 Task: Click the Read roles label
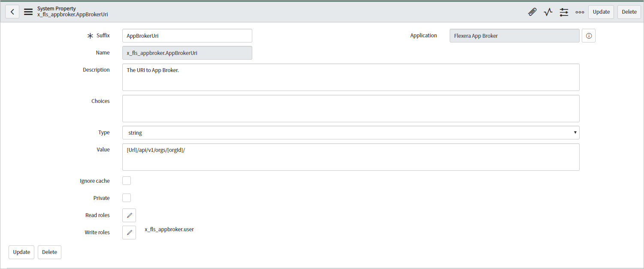click(x=97, y=215)
